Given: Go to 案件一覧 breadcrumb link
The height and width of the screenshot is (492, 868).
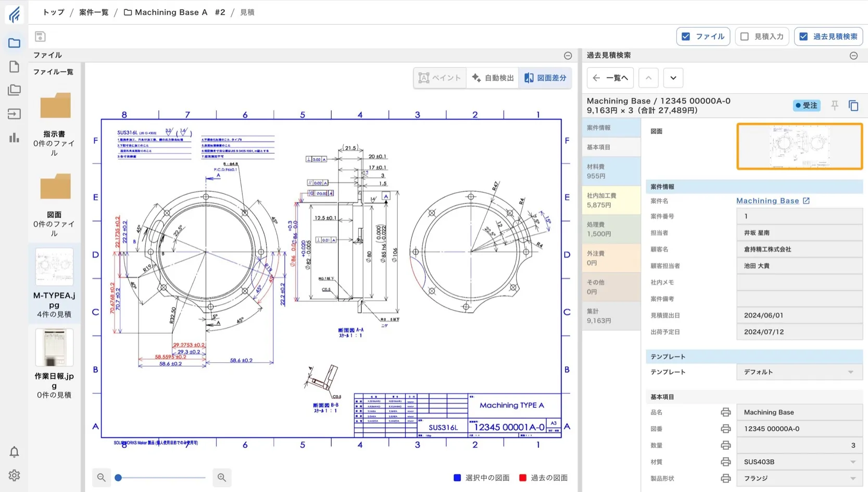Looking at the screenshot, I should [94, 12].
